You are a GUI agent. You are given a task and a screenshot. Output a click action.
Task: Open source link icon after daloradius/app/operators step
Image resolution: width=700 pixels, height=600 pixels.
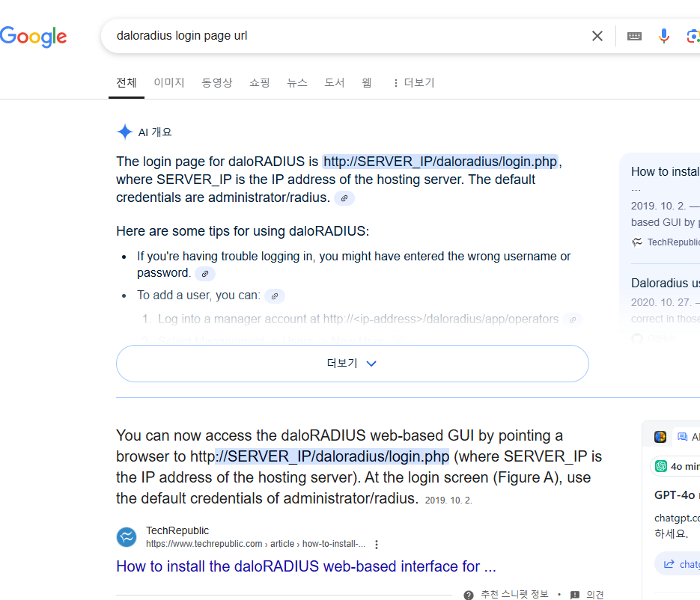[x=573, y=320]
